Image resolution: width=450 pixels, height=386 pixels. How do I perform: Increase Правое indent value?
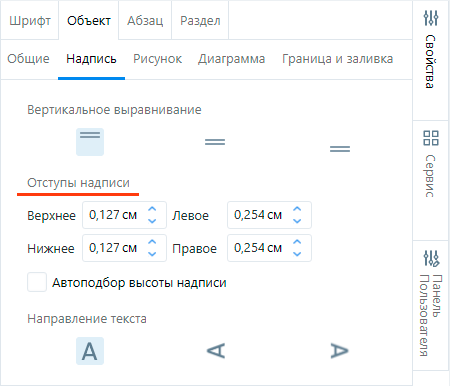coord(297,242)
